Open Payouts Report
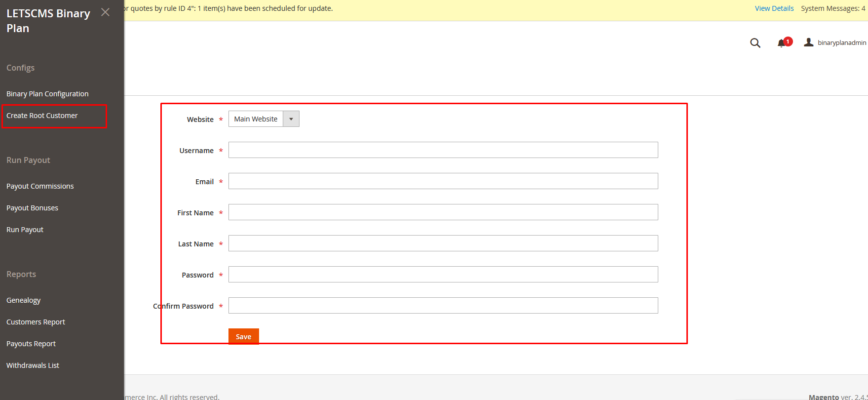868x400 pixels. coord(31,344)
